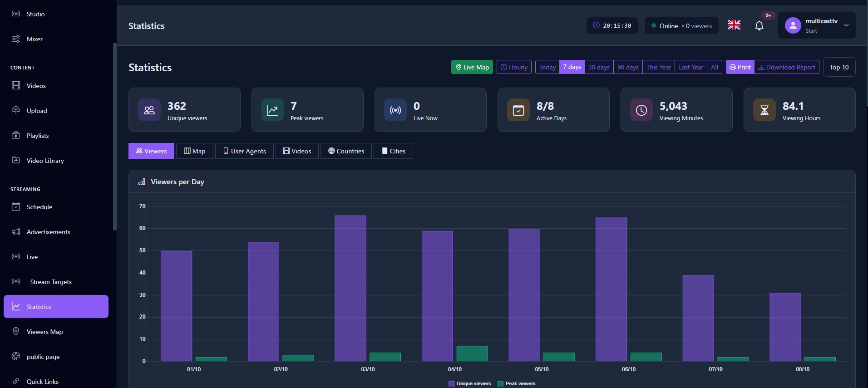This screenshot has width=868, height=388.
Task: Switch to the Countries tab
Action: (x=346, y=151)
